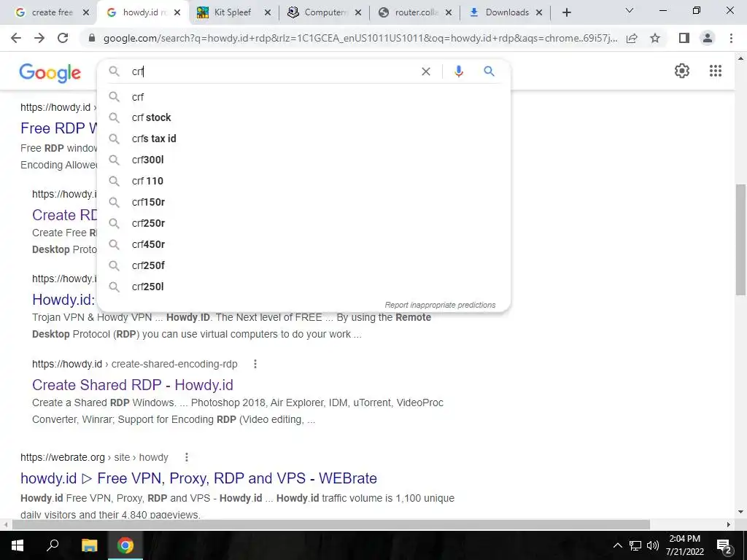Open Chrome's three-dot menu
Screen dimensions: 747x560
click(x=731, y=38)
